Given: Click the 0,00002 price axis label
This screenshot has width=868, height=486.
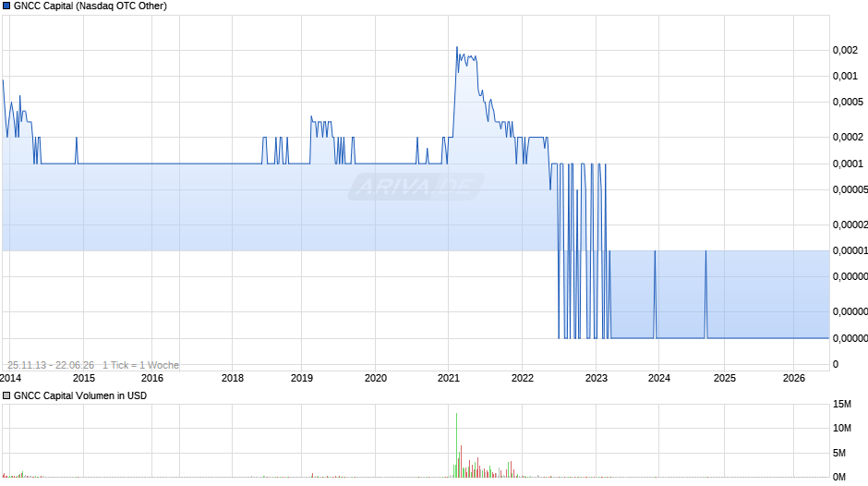Looking at the screenshot, I should (x=850, y=225).
